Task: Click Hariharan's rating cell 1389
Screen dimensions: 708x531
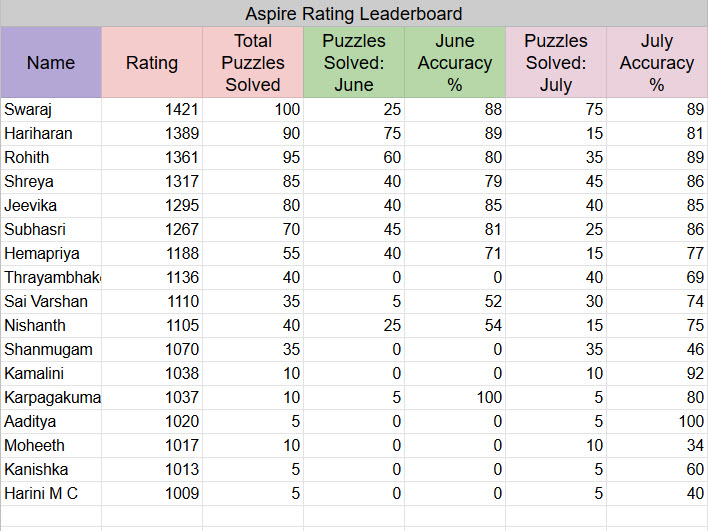Action: tap(152, 133)
